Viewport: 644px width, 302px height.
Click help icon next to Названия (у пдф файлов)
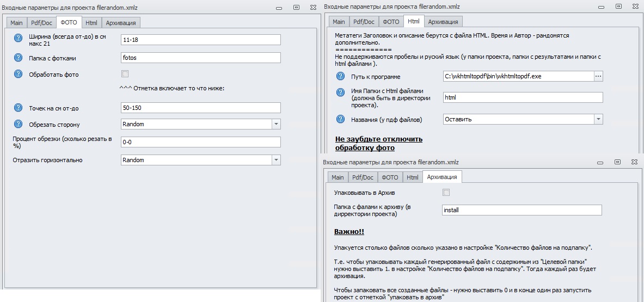point(340,119)
